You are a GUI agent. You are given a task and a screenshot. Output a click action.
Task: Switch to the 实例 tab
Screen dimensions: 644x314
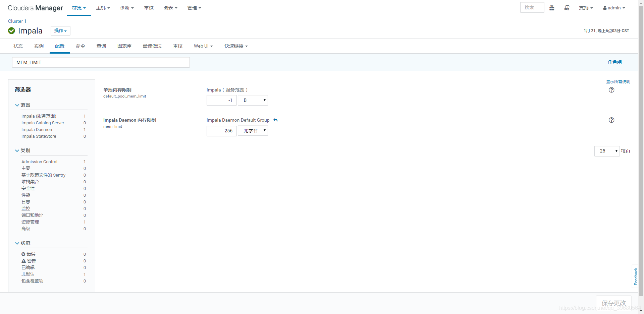coord(39,46)
